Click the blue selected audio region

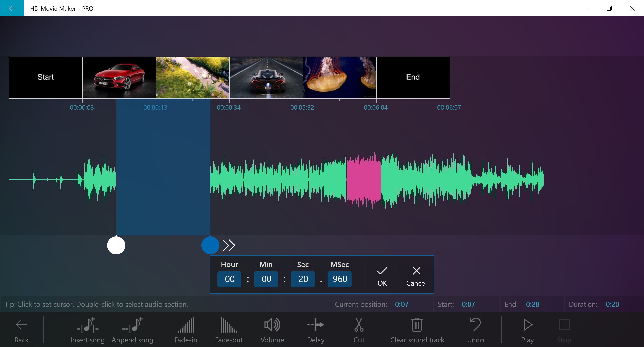(163, 167)
